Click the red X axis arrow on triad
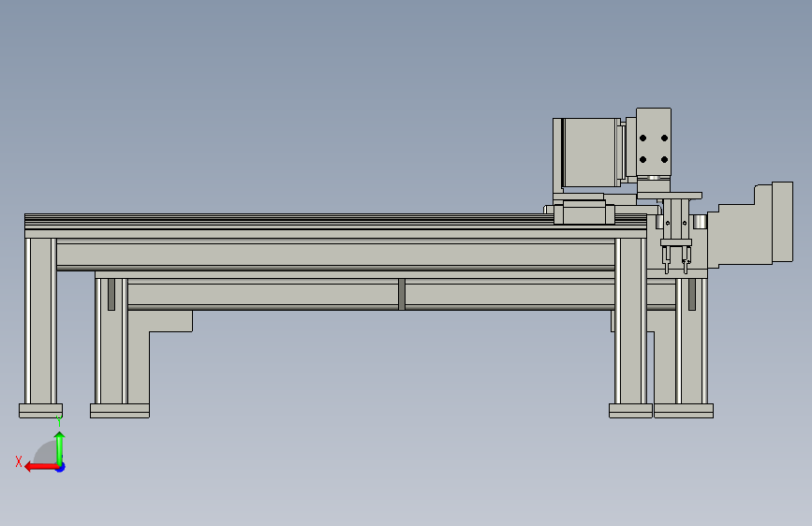 point(41,467)
